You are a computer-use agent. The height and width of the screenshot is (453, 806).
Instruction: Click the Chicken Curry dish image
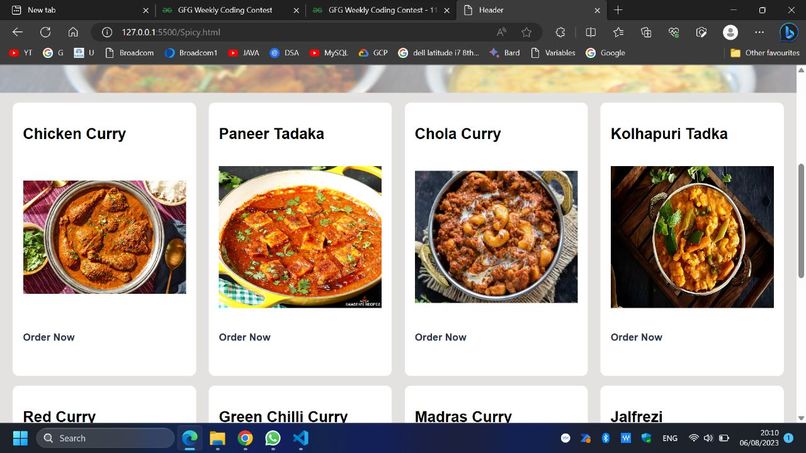pyautogui.click(x=104, y=237)
